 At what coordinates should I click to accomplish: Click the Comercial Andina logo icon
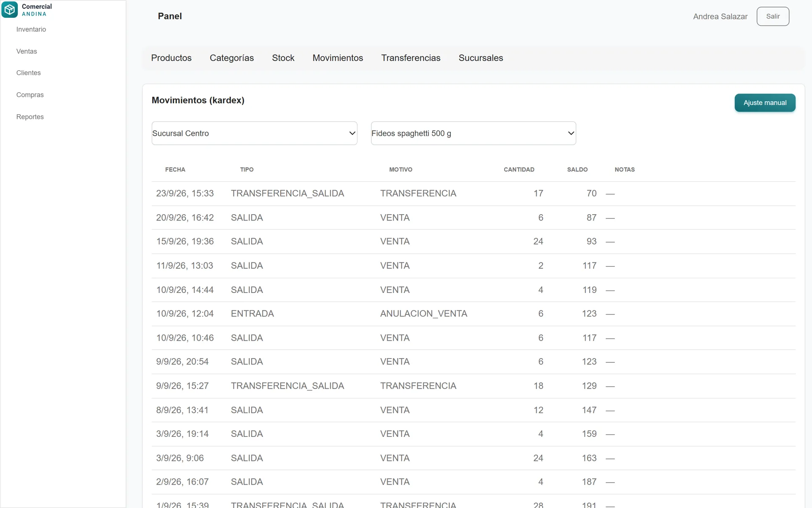click(10, 10)
